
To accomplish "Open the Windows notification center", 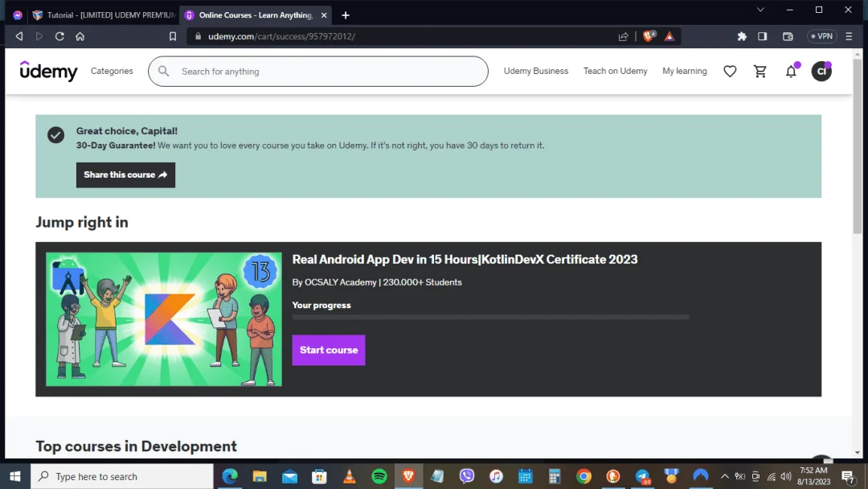I will (848, 476).
